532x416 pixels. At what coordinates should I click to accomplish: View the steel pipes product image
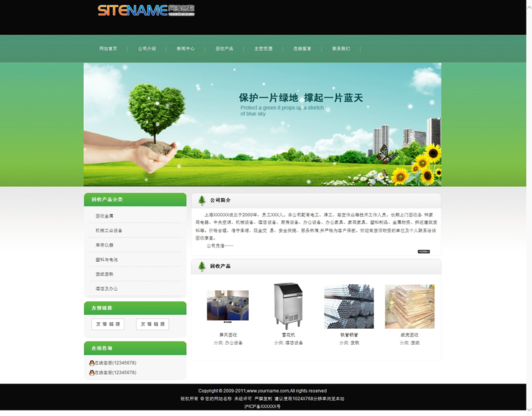[349, 306]
